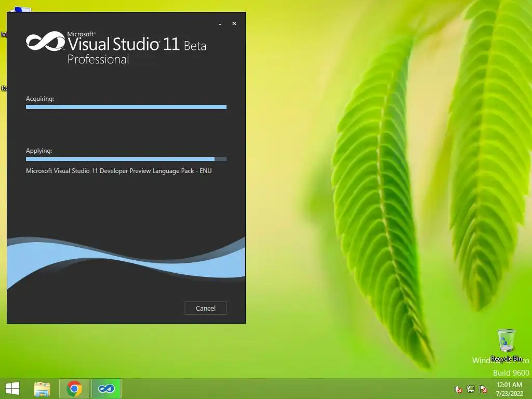Open the Windows Start button
This screenshot has height=399, width=532.
[12, 389]
